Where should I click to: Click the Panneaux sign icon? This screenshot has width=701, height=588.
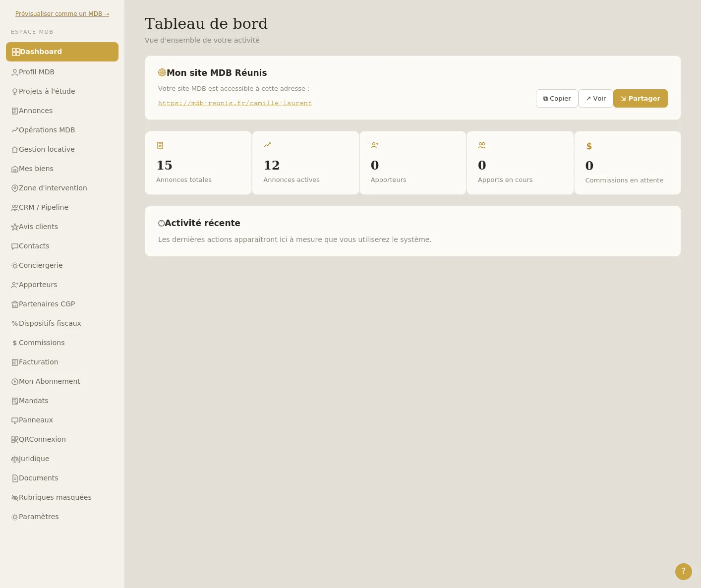tap(15, 420)
